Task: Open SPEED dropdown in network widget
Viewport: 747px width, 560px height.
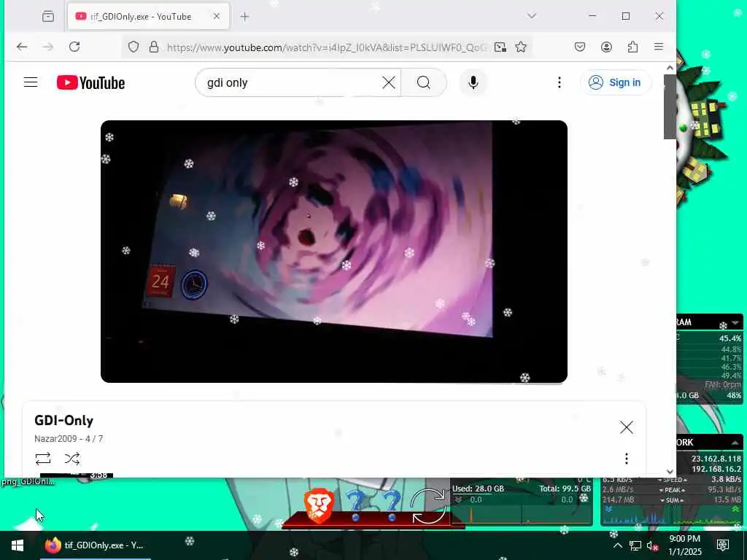Action: coord(672,480)
